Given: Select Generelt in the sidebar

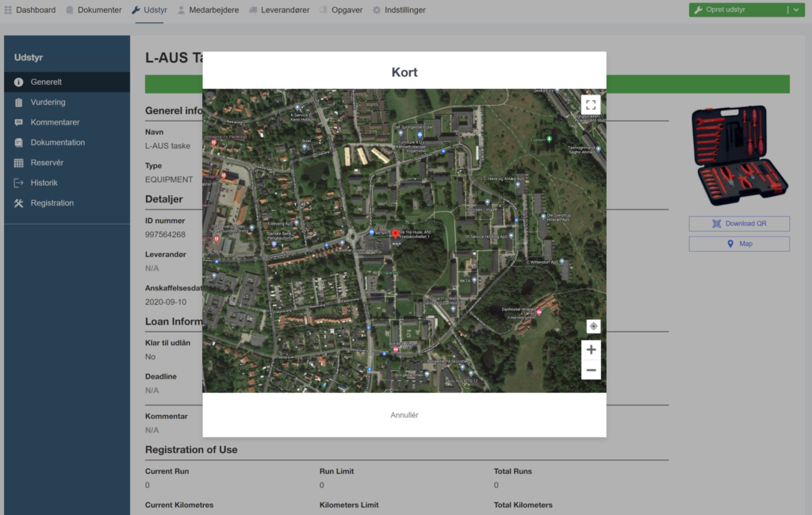Looking at the screenshot, I should pyautogui.click(x=67, y=82).
